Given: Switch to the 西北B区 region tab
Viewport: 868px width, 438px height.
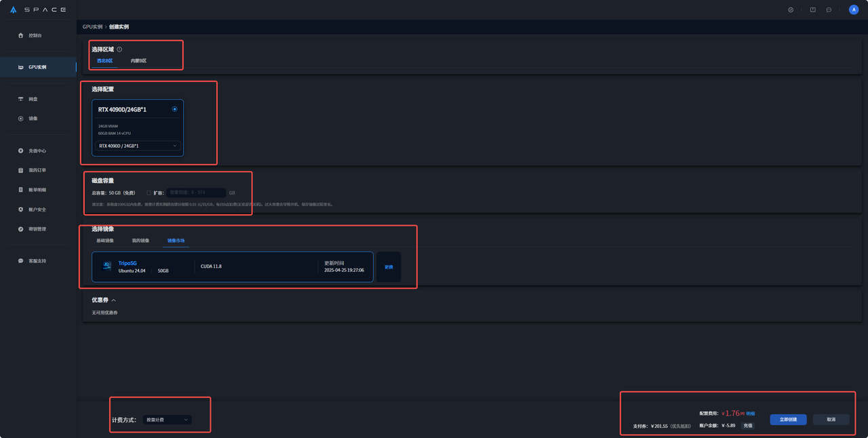Looking at the screenshot, I should coord(104,61).
